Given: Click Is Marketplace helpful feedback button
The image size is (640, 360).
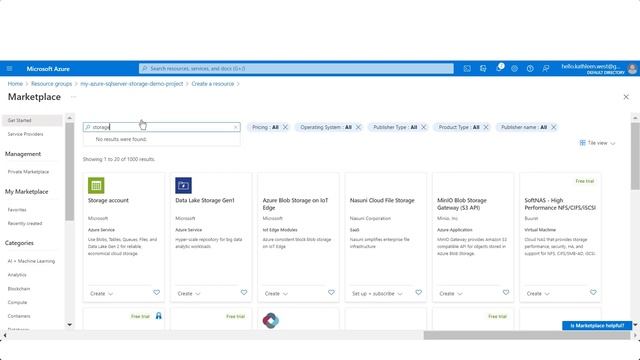Looking at the screenshot, I should click(x=597, y=325).
